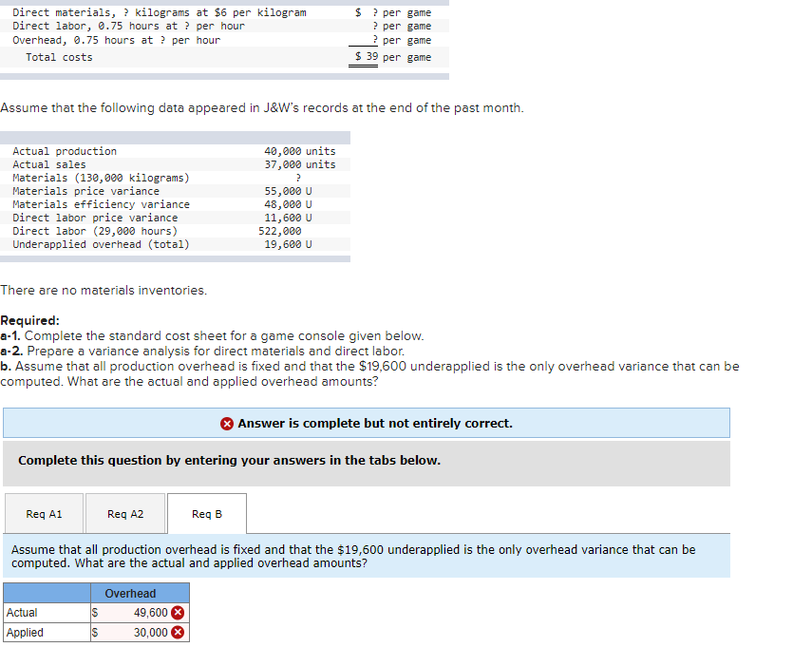Click 'Actual sales' row label

pos(49,164)
